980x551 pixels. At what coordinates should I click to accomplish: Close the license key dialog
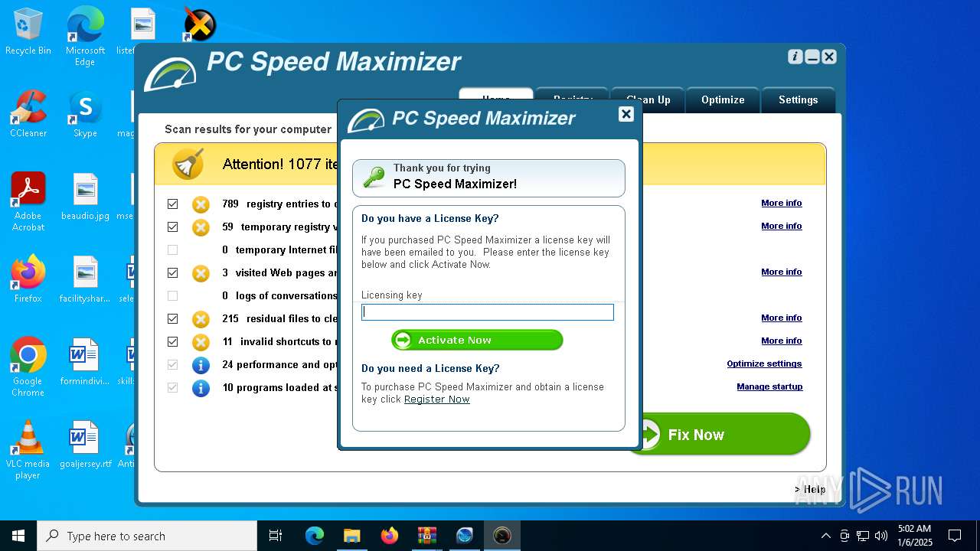click(626, 114)
